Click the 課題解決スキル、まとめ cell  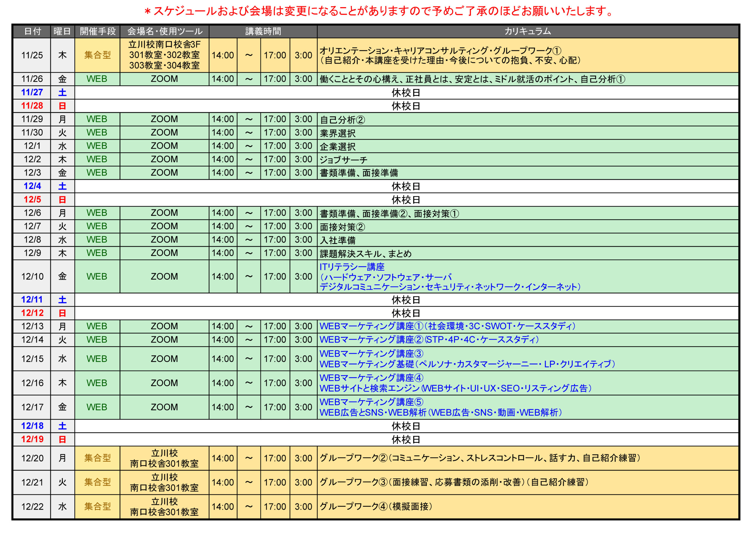[528, 253]
